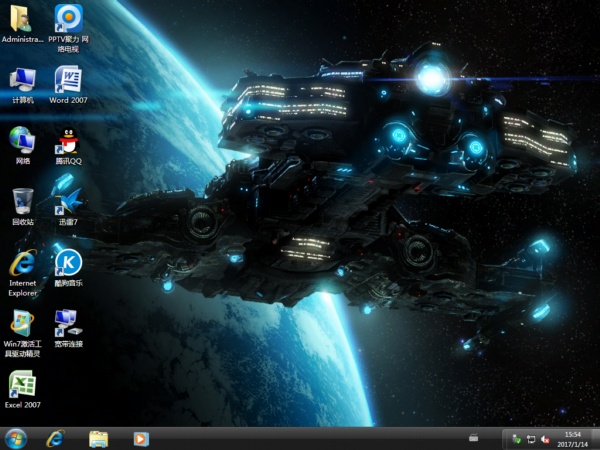Screen dimensions: 600x450
Task: Launch the 腾讯QQ penguin shortcut
Action: point(68,146)
